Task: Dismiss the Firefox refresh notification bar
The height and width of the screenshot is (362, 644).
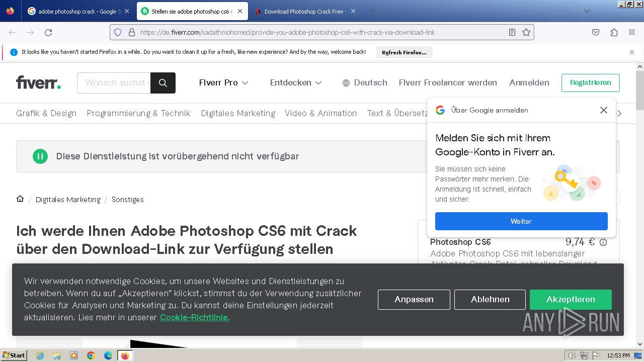Action: [x=632, y=52]
